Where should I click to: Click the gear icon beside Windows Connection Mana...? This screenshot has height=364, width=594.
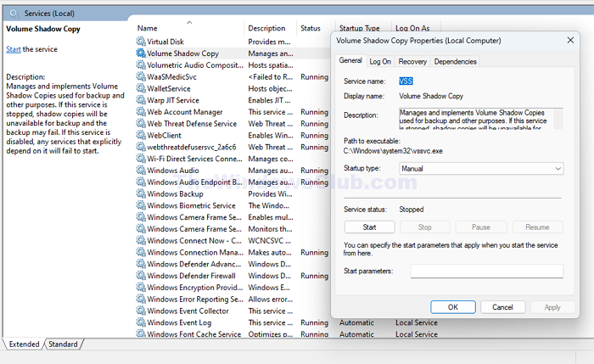[x=141, y=252]
